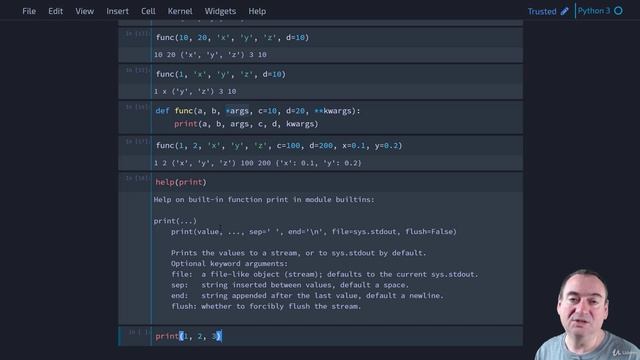Screen dimensions: 640x360
Task: Click the print(a, b, args, c, d, kwargs) line
Action: pyautogui.click(x=246, y=124)
